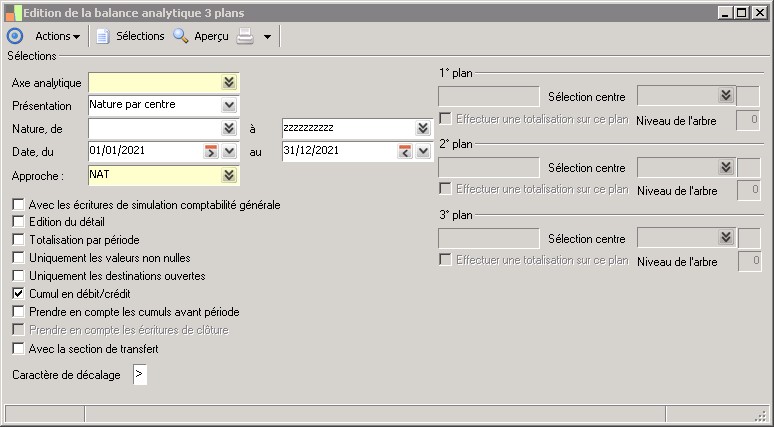Click the end date period icon for 31/12/2021
The height and width of the screenshot is (427, 774).
[404, 151]
